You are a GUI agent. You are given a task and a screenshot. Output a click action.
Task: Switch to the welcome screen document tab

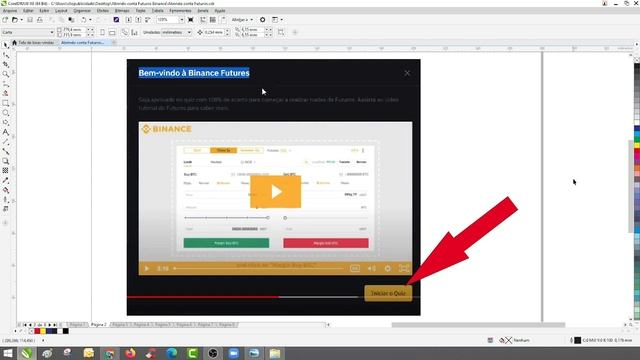[33, 42]
